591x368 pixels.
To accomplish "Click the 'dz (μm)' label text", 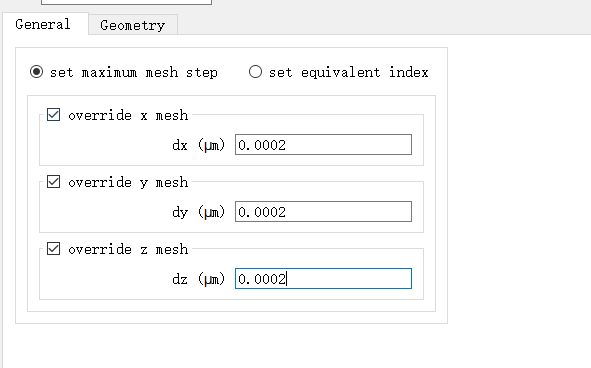I will tap(199, 279).
